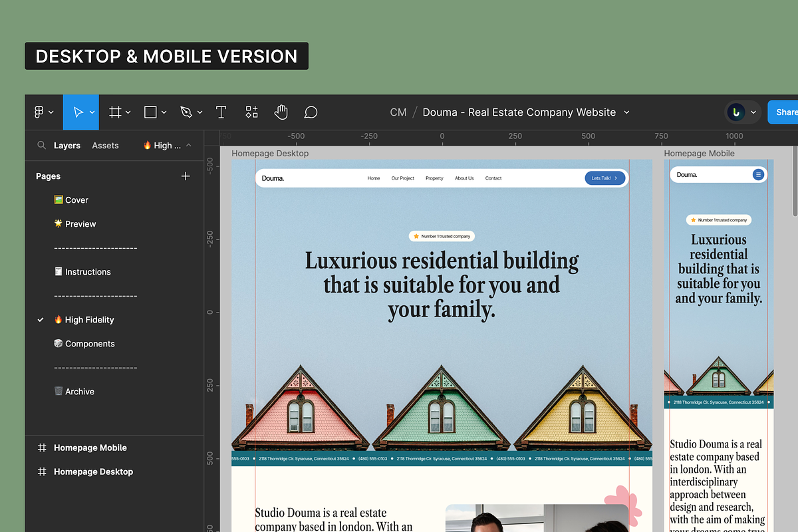The width and height of the screenshot is (798, 532).
Task: Click the mobile hero headline text
Action: 719,269
